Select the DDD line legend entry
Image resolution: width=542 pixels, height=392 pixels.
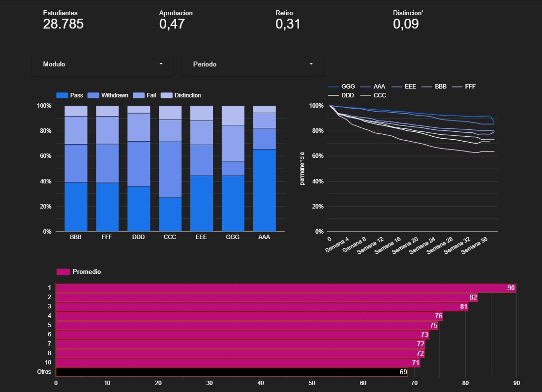[341, 95]
